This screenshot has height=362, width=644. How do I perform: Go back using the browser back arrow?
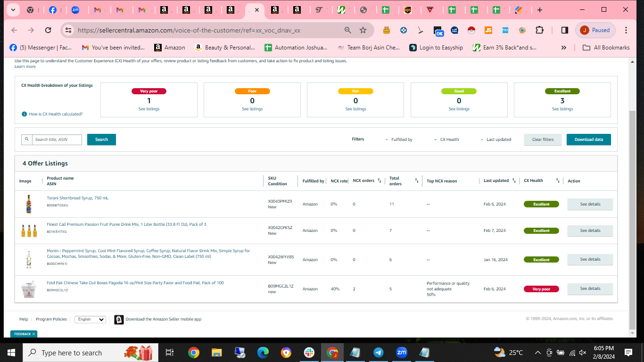pos(14,30)
